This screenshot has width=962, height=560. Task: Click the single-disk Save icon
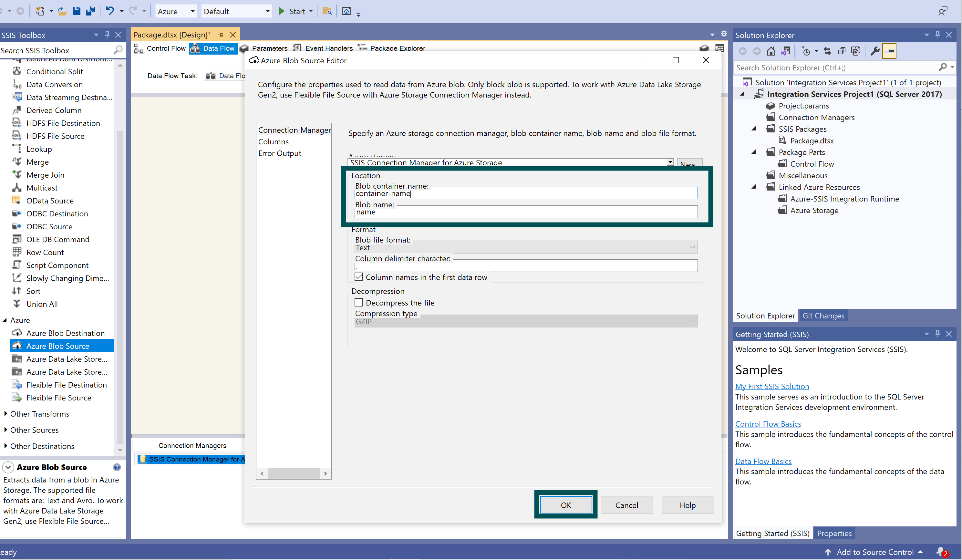coord(76,11)
